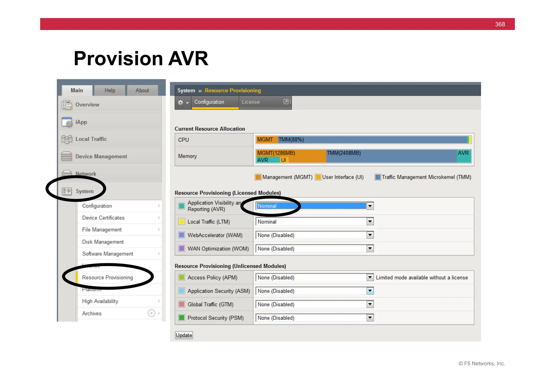Image resolution: width=555 pixels, height=392 pixels.
Task: Open the AVR provisioning level dropdown
Action: tap(315, 206)
